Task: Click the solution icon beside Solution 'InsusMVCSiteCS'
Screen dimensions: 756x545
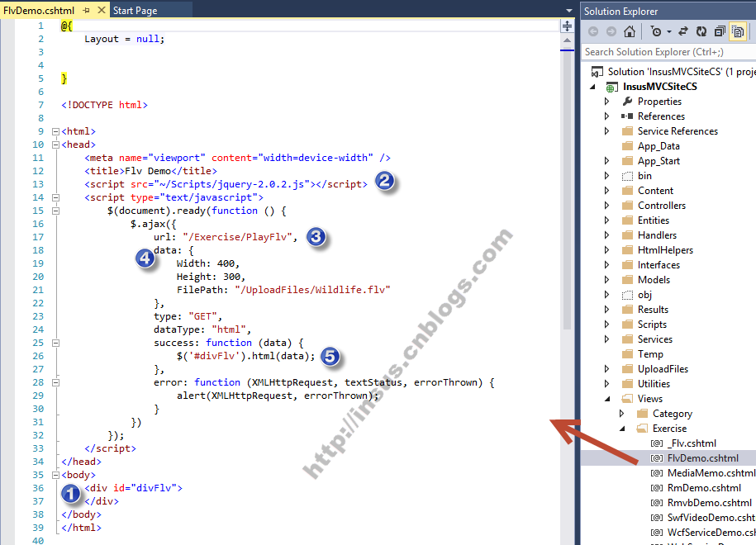Action: 597,72
